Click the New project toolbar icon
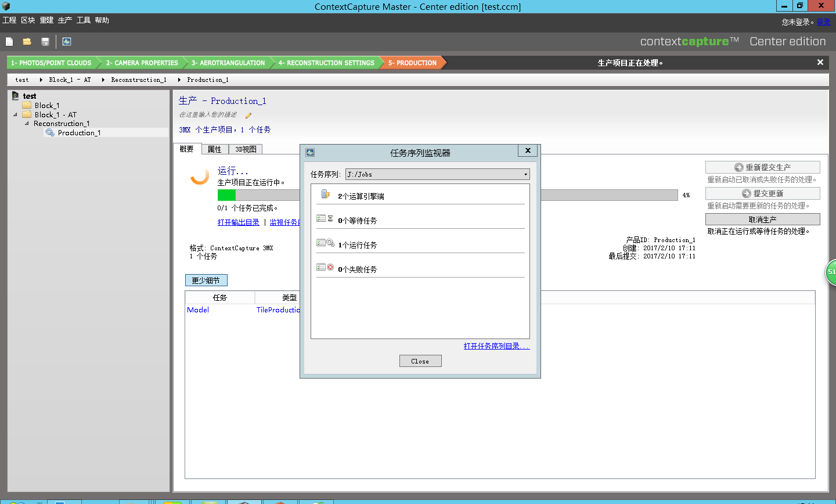Viewport: 836px width, 504px height. click(x=9, y=42)
